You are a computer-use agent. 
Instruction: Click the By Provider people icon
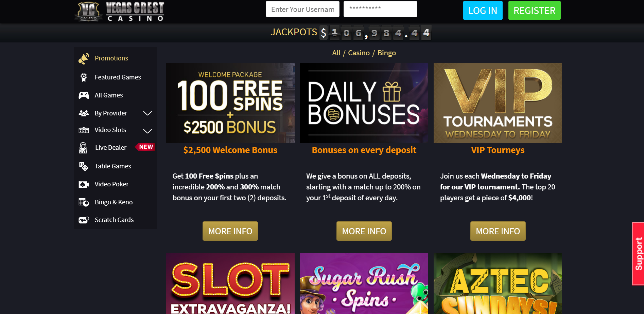tap(84, 113)
